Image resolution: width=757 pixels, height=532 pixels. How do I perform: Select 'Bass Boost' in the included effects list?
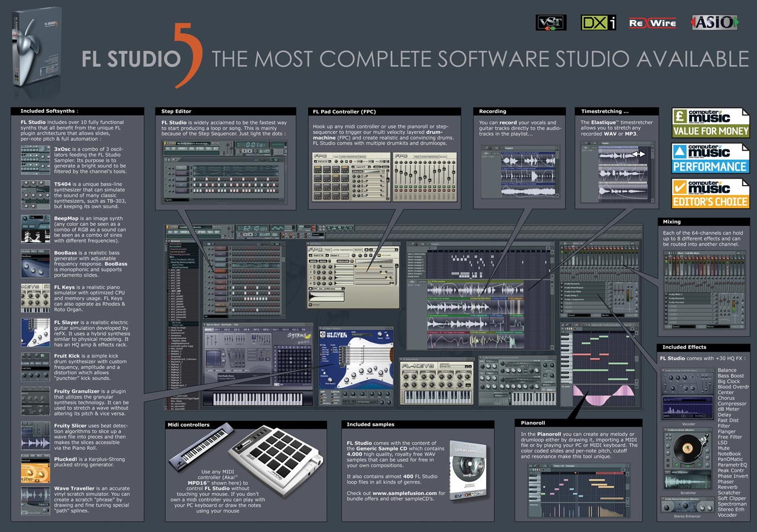731,375
